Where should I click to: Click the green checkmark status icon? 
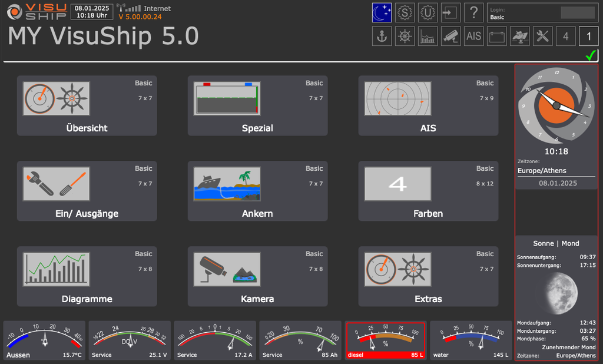pyautogui.click(x=591, y=55)
